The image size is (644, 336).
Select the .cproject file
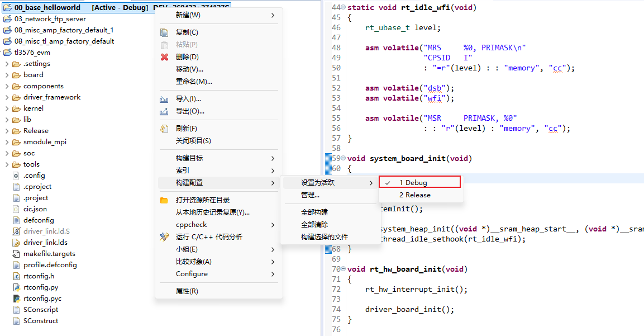pos(37,187)
